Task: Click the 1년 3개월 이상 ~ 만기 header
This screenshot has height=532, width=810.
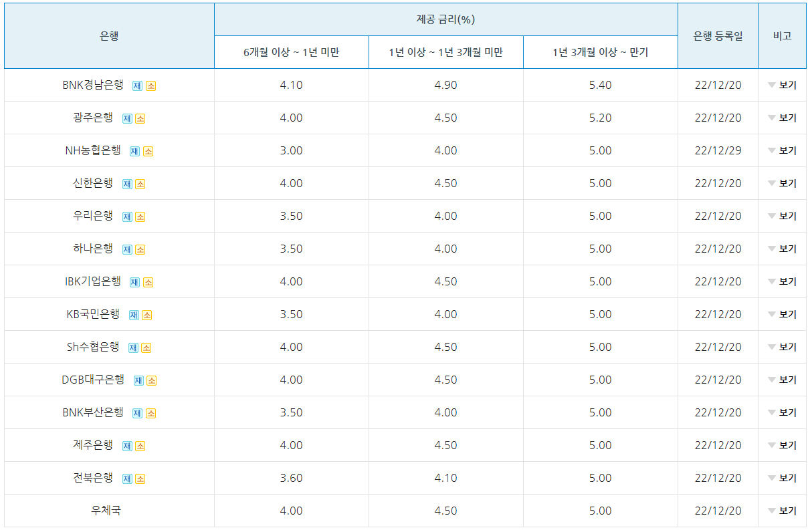Action: click(601, 52)
